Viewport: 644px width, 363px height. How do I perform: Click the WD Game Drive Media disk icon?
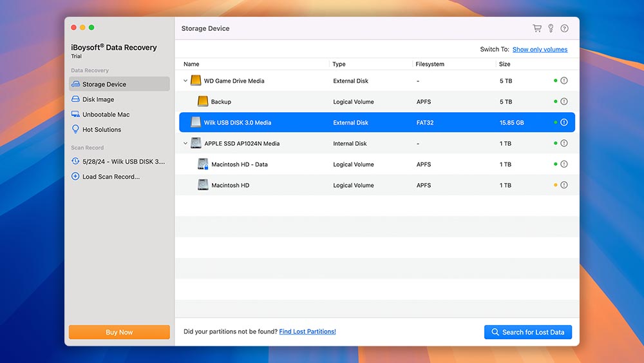[x=196, y=81]
